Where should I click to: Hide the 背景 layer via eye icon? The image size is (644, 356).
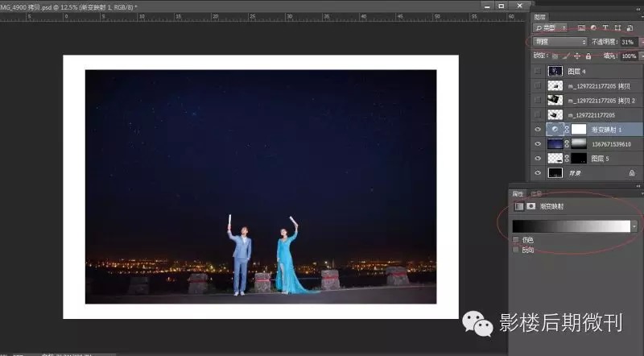[x=538, y=173]
